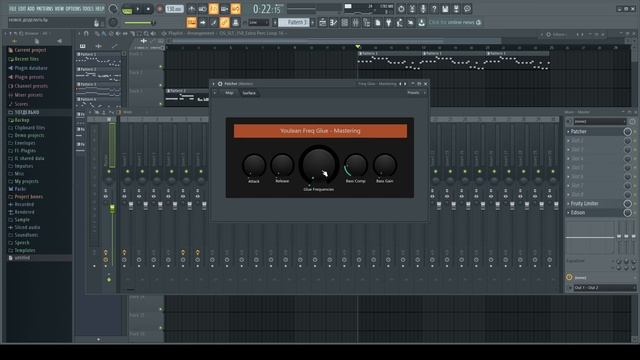
Task: Open the channel rack view icon
Action: coord(344,22)
